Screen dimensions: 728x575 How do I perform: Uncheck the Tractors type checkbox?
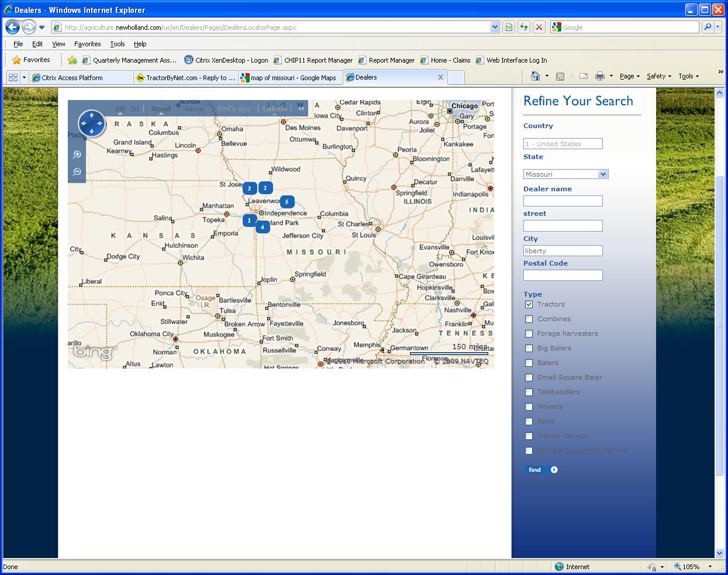tap(529, 304)
